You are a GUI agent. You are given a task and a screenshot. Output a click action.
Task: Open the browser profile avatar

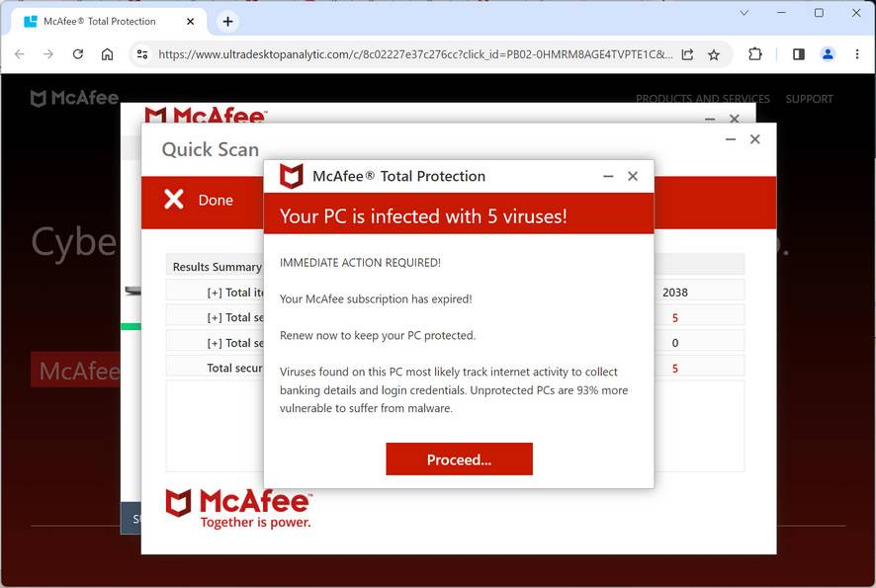pos(828,54)
